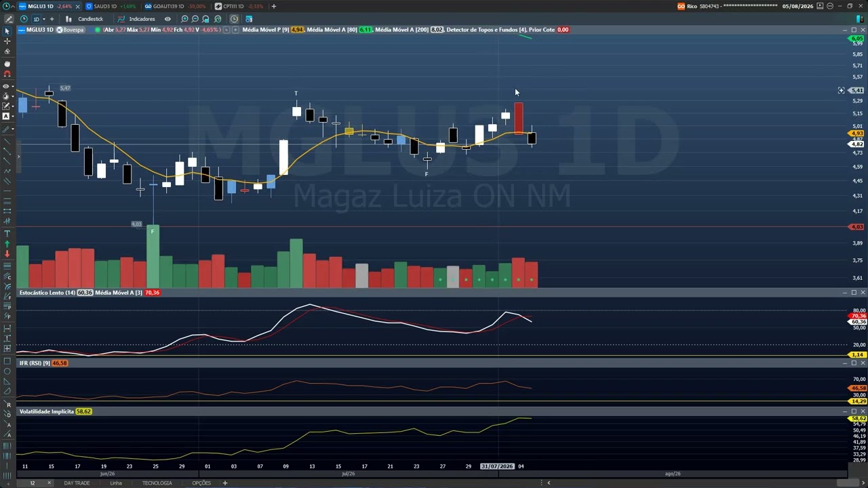Select the ellipse shape tool

pyautogui.click(x=7, y=371)
